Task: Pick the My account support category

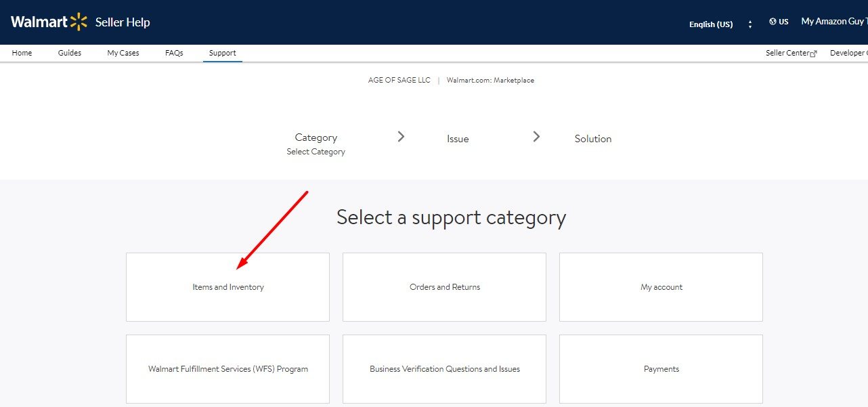Action: [x=661, y=287]
